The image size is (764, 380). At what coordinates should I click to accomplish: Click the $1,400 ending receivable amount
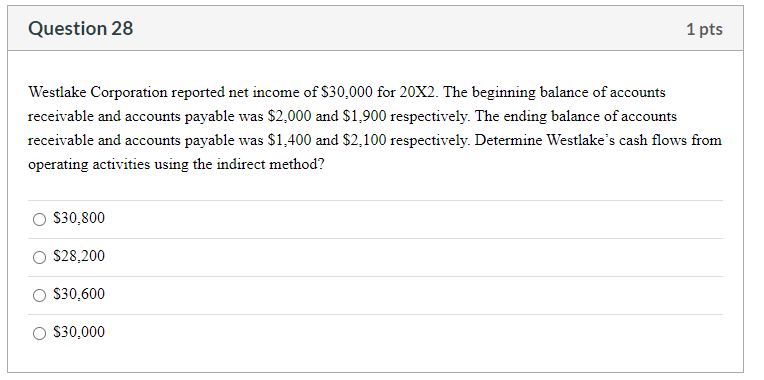coord(290,141)
